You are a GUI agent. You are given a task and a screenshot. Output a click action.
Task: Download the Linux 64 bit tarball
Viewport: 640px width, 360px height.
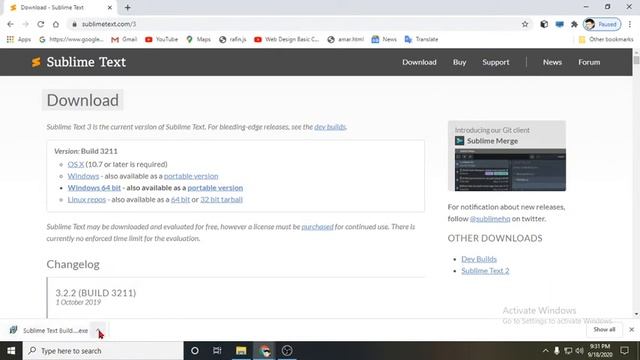[x=180, y=200]
